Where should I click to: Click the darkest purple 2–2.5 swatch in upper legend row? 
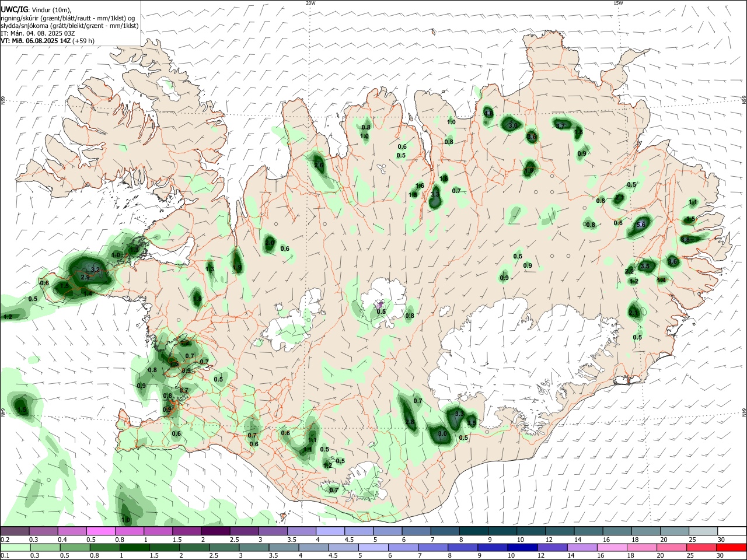(x=215, y=531)
